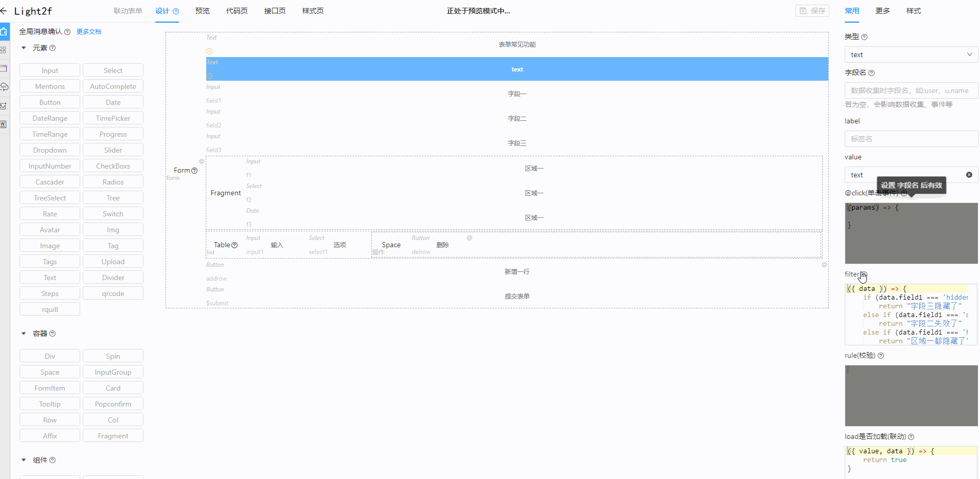Viewport: 980px width, 479px height.
Task: Select the 样式 properties tab
Action: pyautogui.click(x=914, y=11)
